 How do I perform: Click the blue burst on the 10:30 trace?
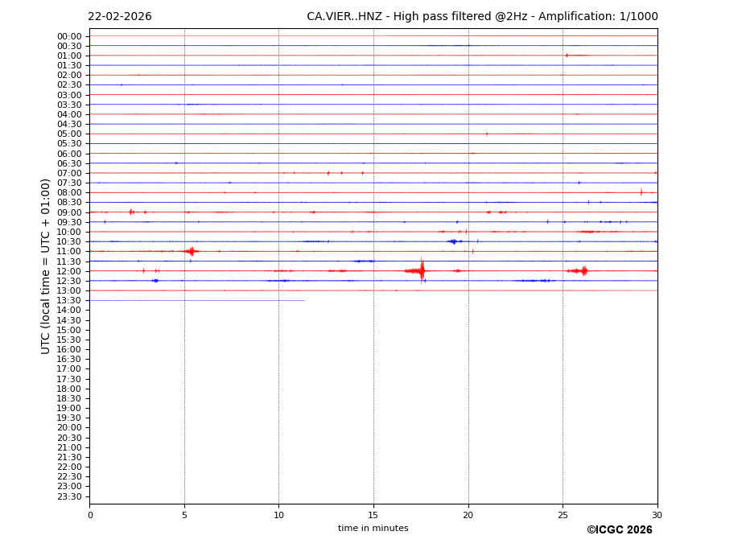tap(453, 241)
